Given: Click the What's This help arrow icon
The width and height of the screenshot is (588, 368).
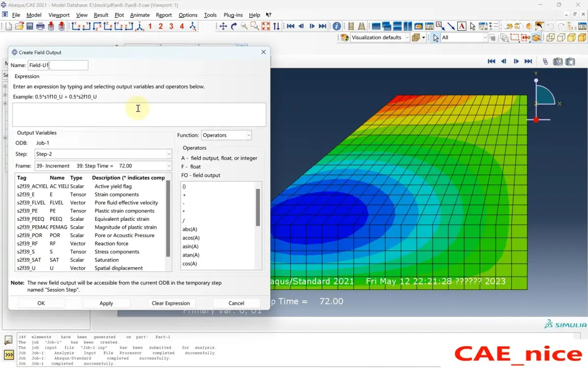Looking at the screenshot, I should 268,15.
